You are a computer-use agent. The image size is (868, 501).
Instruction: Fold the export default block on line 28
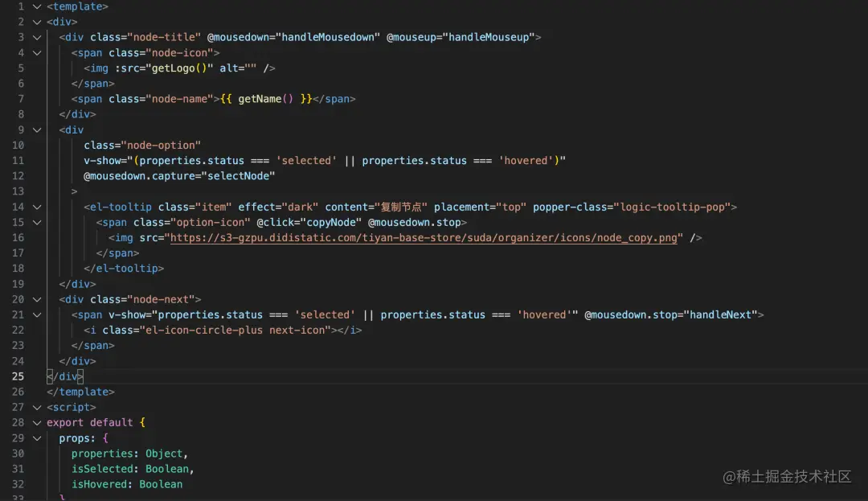pyautogui.click(x=37, y=423)
